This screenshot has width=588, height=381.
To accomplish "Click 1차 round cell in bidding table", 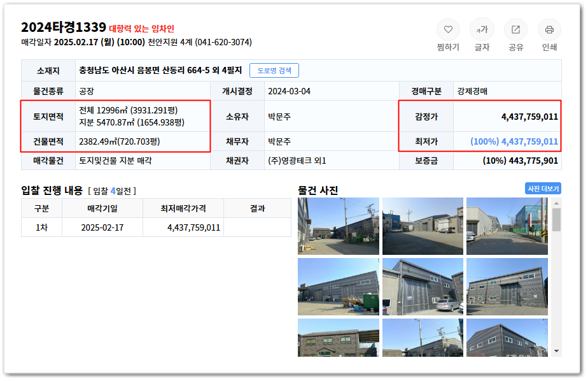I will pyautogui.click(x=41, y=227).
